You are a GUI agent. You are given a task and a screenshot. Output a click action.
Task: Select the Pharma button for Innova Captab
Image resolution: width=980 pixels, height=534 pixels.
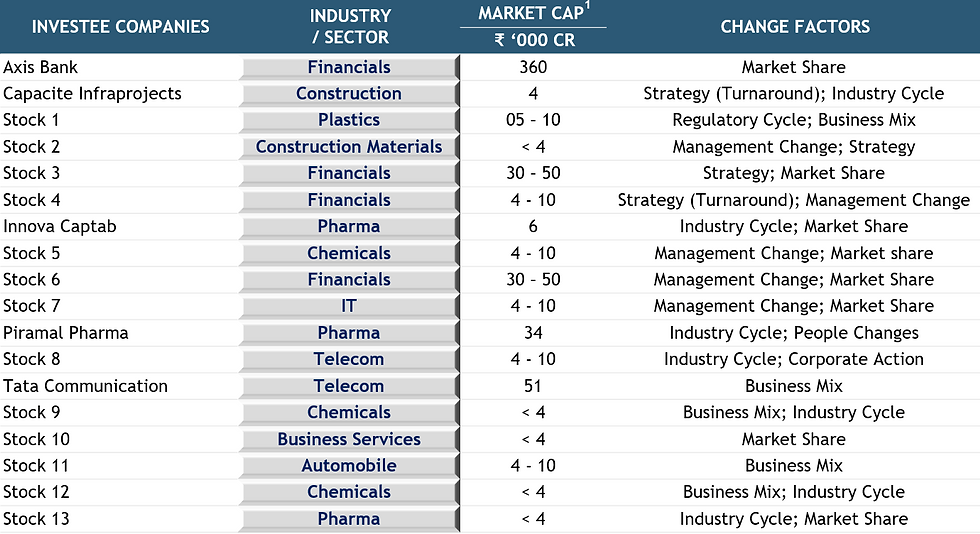tap(349, 227)
